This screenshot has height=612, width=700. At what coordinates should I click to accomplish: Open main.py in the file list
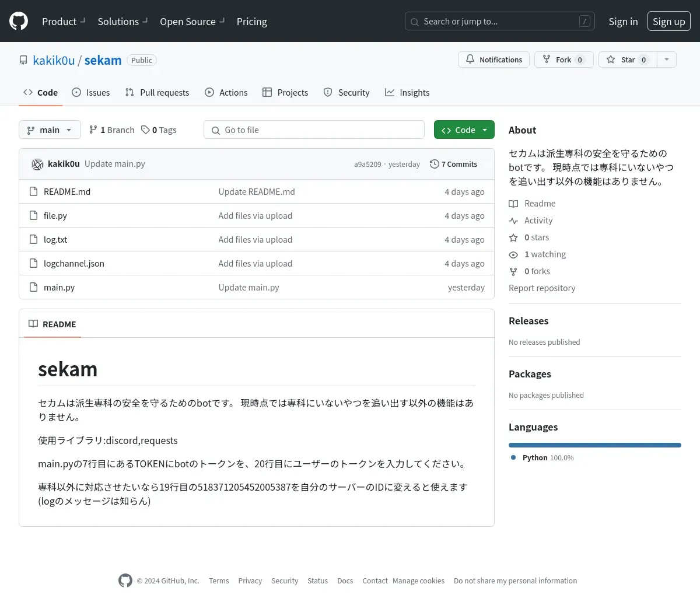click(59, 287)
